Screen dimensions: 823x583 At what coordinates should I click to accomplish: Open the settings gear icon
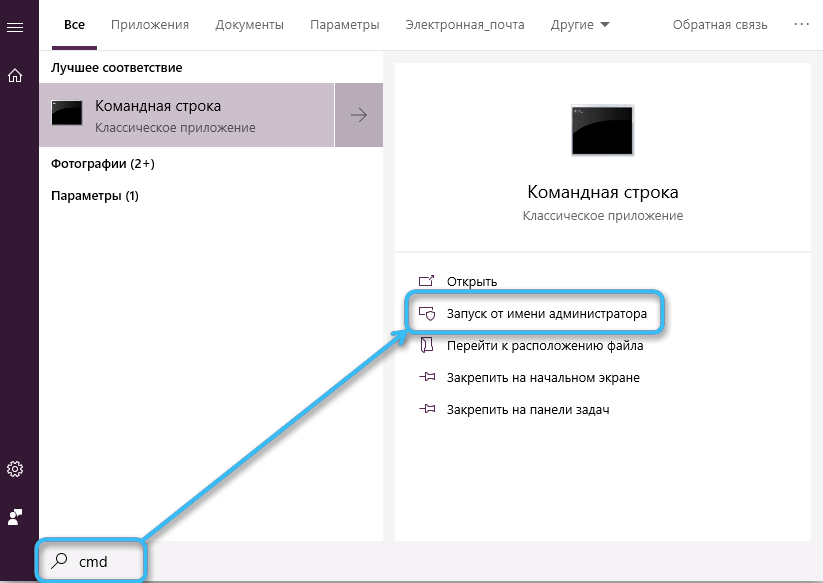15,469
